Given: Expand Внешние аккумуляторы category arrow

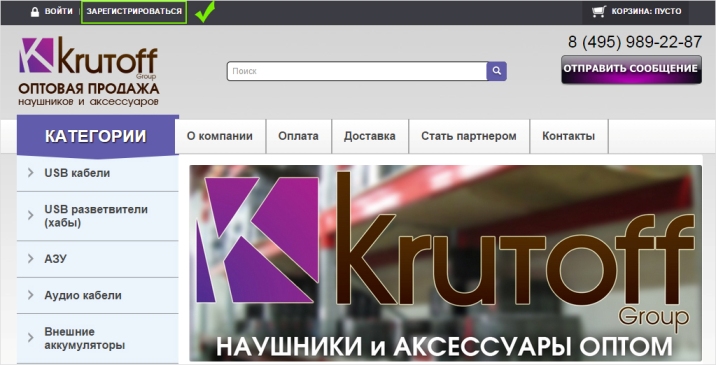Looking at the screenshot, I should [31, 338].
